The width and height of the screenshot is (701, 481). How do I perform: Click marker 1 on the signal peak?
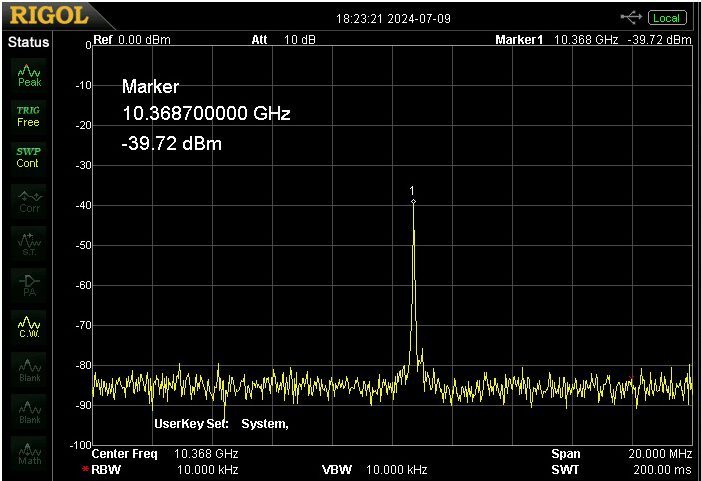(413, 201)
